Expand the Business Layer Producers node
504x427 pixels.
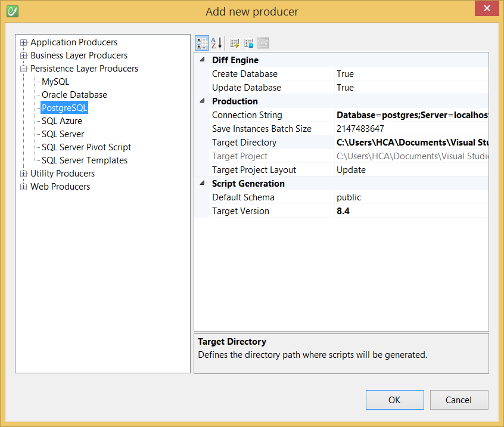(x=24, y=55)
